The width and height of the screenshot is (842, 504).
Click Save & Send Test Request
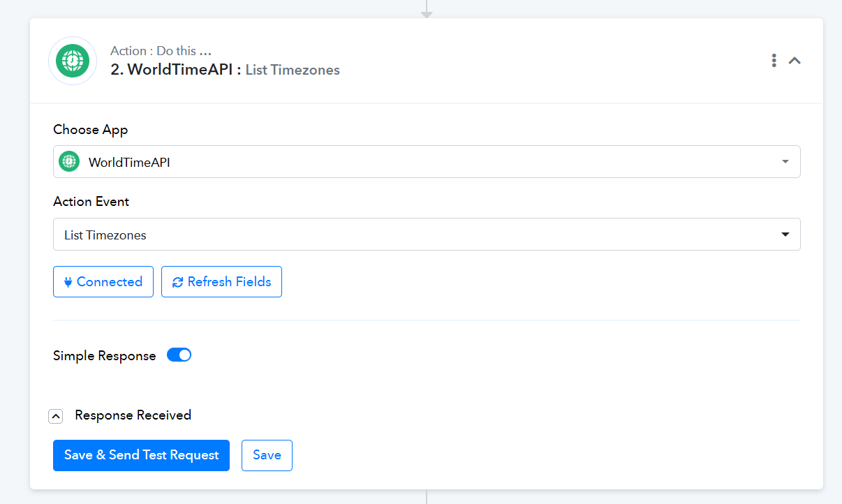click(x=141, y=455)
